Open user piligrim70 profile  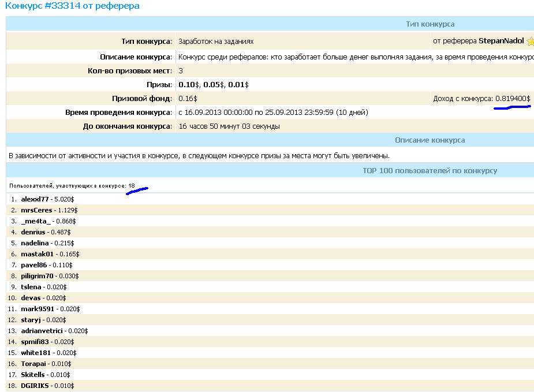(x=37, y=276)
